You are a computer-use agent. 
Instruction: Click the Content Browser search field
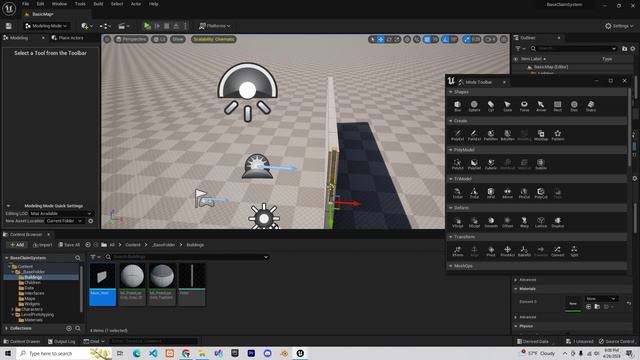187,257
